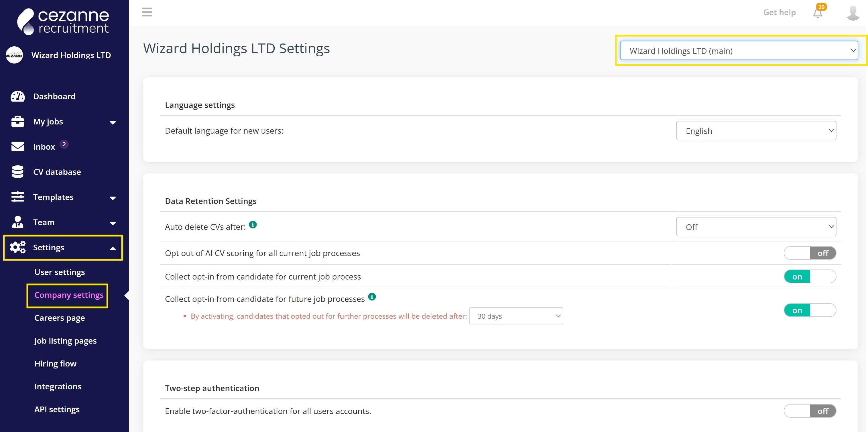Open Job listing pages in sidebar
868x432 pixels.
click(x=65, y=341)
